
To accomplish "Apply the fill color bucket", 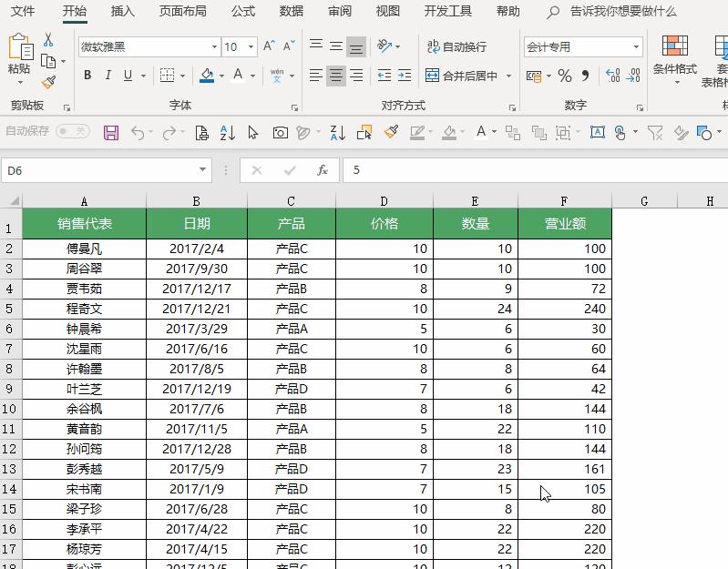I will tap(207, 76).
